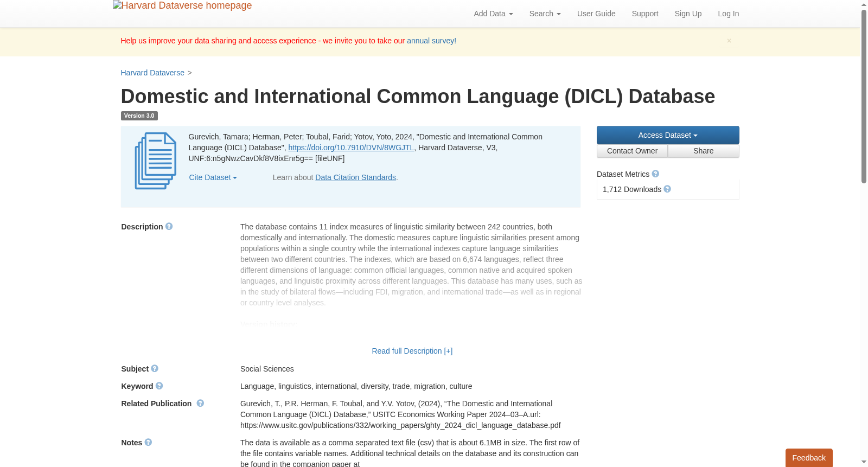868x467 pixels.
Task: Click help icon next to Dataset Metrics
Action: (655, 174)
